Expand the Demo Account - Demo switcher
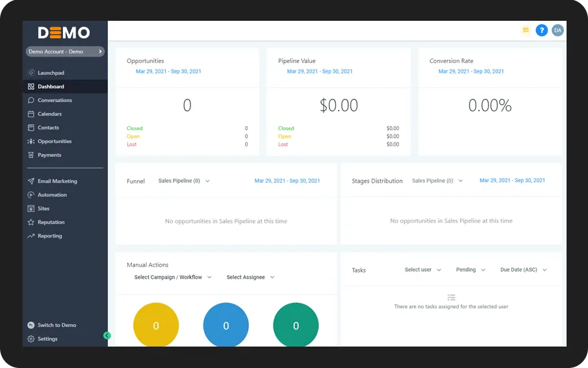 65,51
